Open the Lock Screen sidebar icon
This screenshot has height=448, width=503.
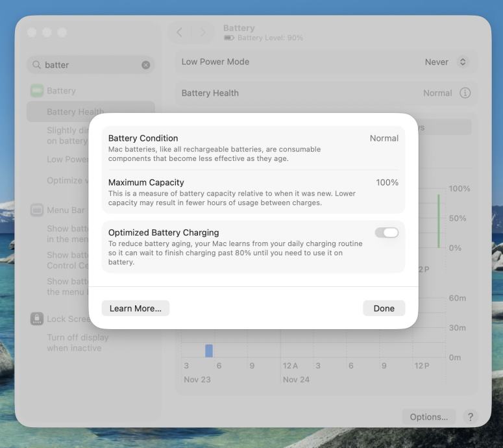37,319
